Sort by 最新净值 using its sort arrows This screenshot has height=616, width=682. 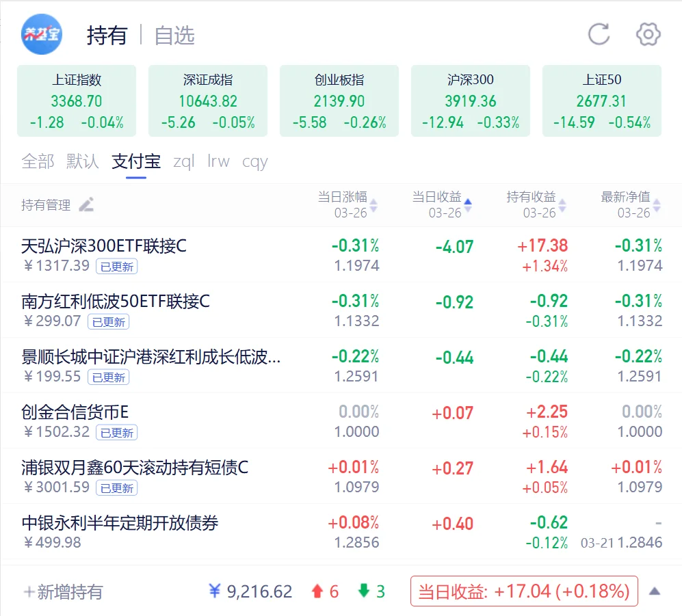[x=657, y=205]
